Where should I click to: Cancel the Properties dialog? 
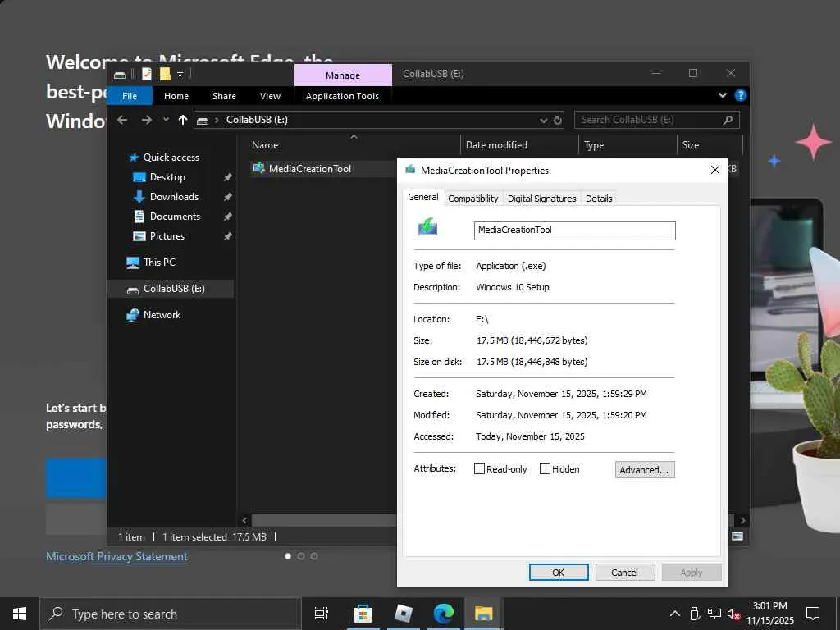coord(624,572)
